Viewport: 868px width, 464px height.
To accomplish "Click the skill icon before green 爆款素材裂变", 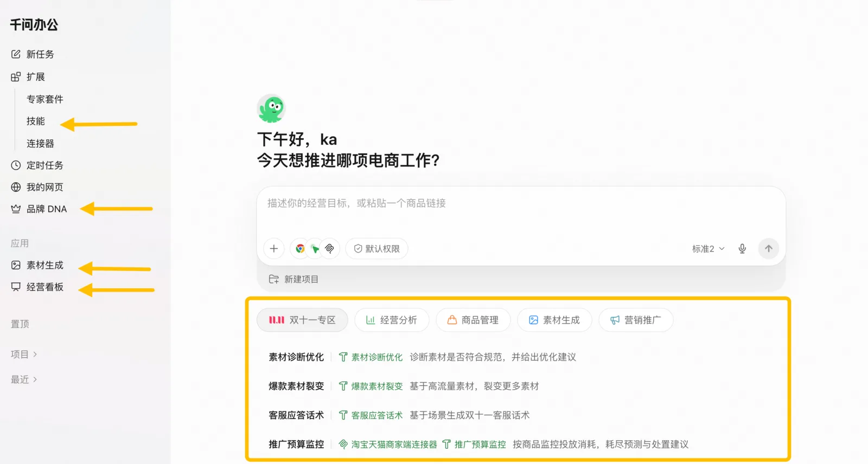I will (x=343, y=386).
